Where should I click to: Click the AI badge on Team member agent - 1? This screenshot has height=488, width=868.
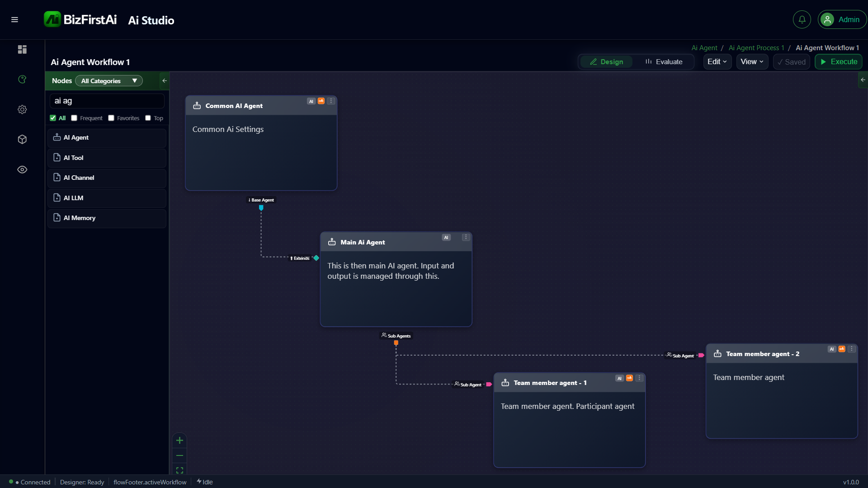click(x=619, y=378)
